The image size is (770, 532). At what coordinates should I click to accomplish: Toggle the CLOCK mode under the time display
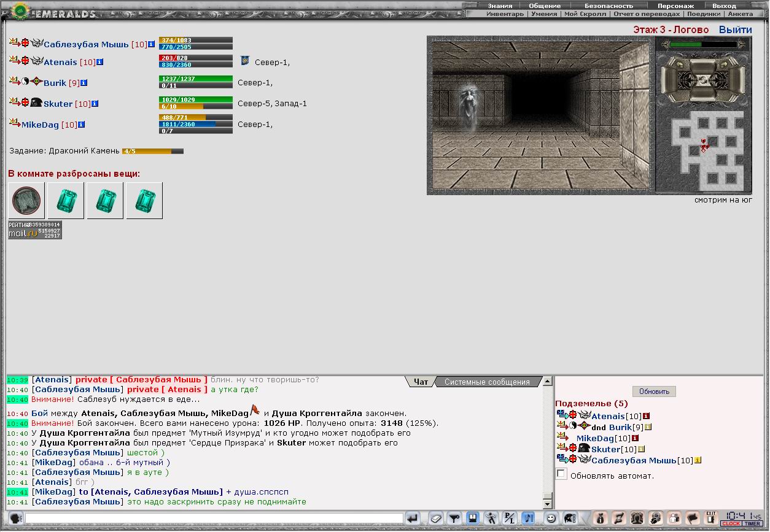point(731,523)
